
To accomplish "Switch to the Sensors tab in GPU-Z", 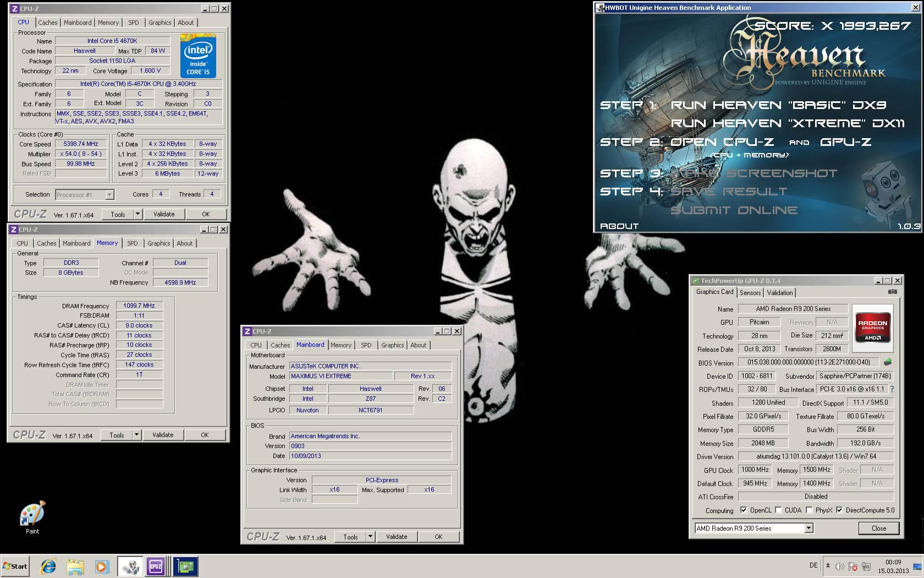I will (750, 293).
